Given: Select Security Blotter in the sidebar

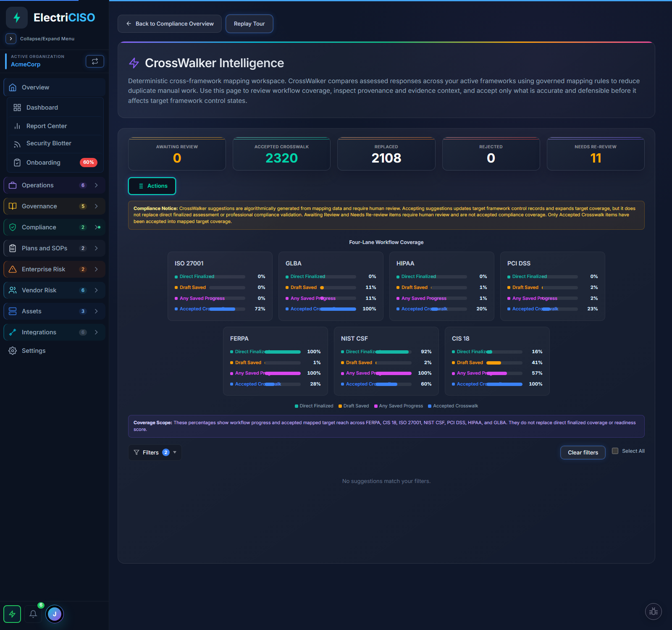Looking at the screenshot, I should click(55, 144).
